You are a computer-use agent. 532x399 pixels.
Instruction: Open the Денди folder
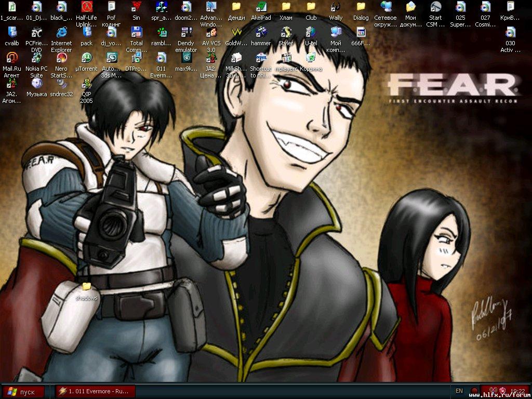[x=236, y=6]
